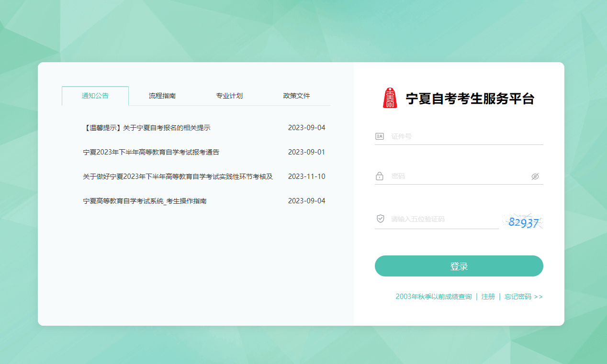Screen dimensions: 607x364
Task: Click the 宁夏自考考生服务平台 title
Action: point(470,99)
